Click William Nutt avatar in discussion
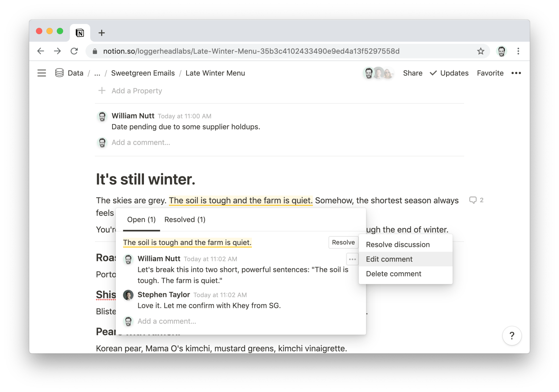The height and width of the screenshot is (392, 559). click(128, 259)
